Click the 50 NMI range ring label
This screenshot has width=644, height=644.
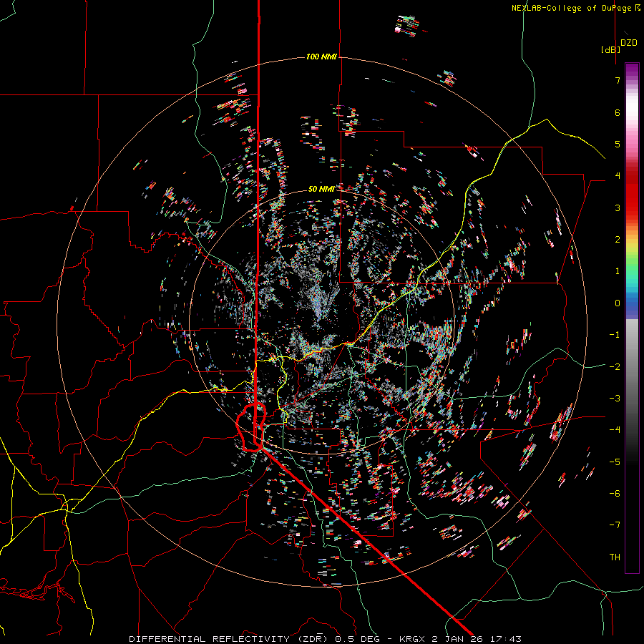point(321,189)
